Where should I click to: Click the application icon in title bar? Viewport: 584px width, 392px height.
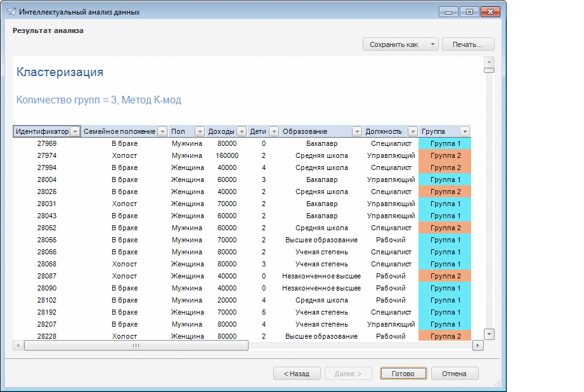tap(11, 12)
